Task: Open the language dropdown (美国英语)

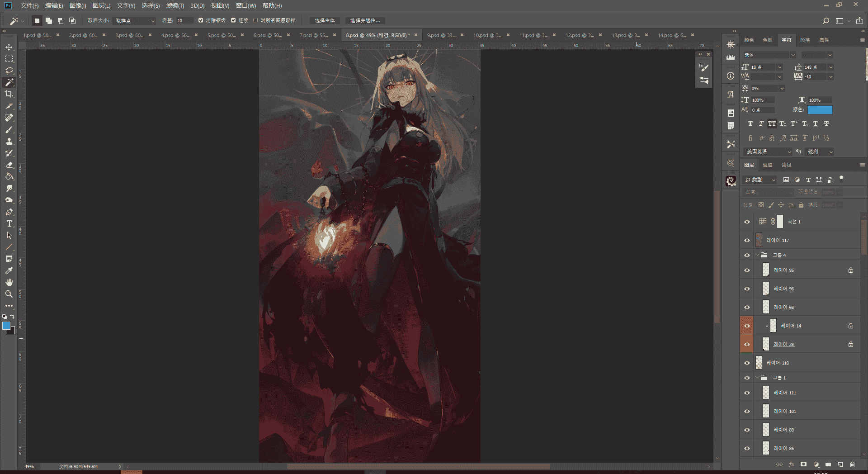Action: 768,152
